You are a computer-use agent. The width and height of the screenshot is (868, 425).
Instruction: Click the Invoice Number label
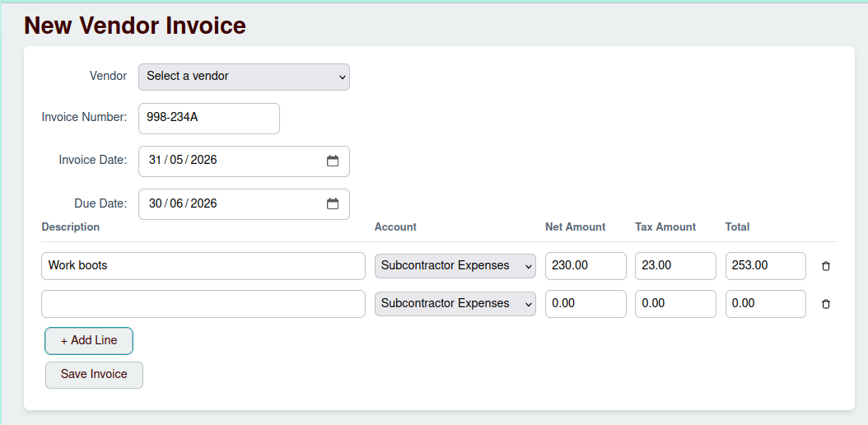[84, 117]
